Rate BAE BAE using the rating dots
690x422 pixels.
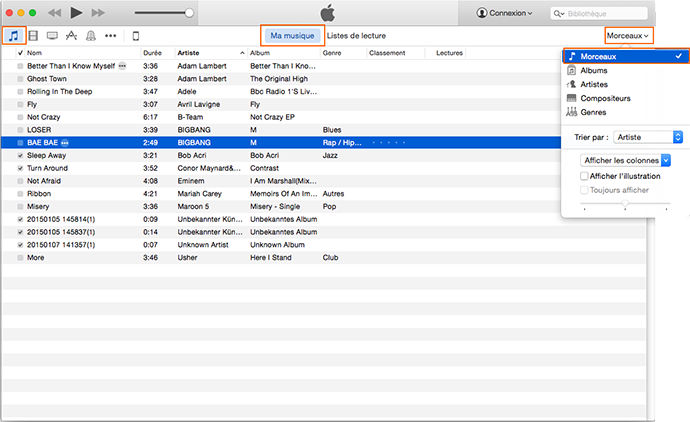click(x=388, y=143)
